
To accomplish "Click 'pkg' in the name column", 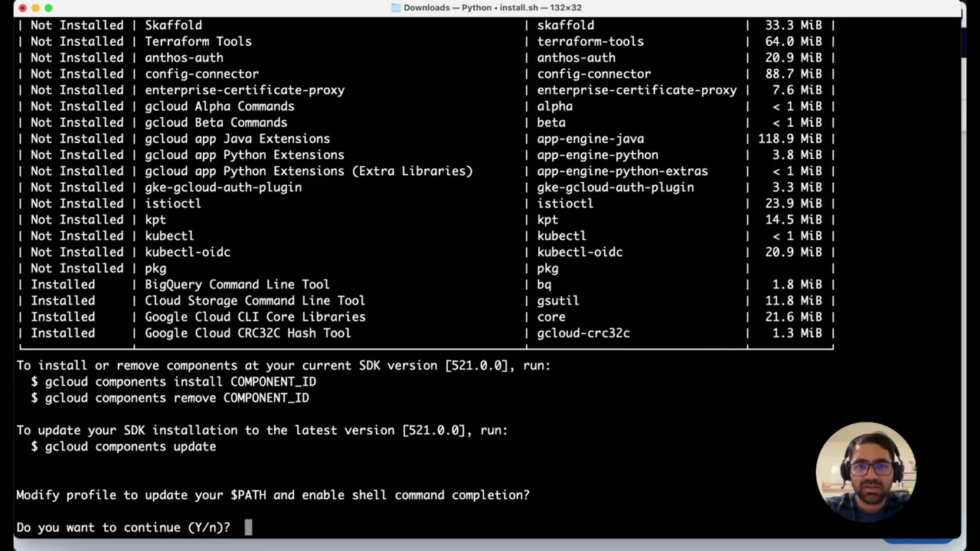I will 155,269.
